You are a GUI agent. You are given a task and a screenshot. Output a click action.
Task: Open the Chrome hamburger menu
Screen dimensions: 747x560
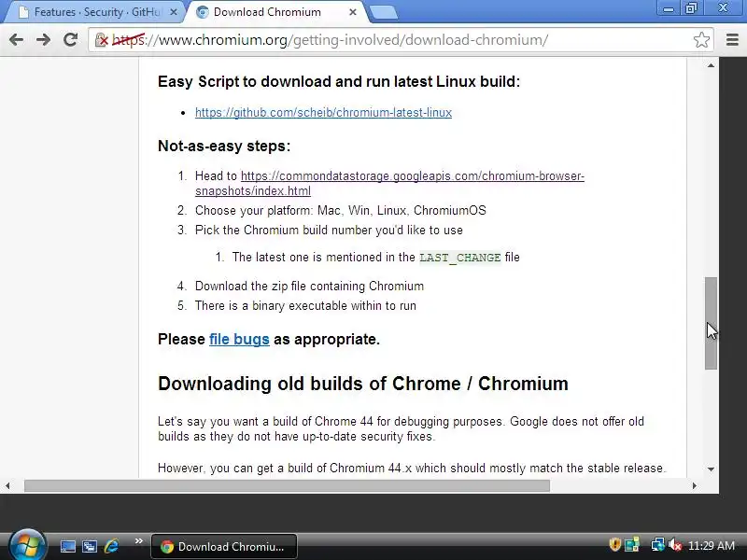tap(732, 39)
